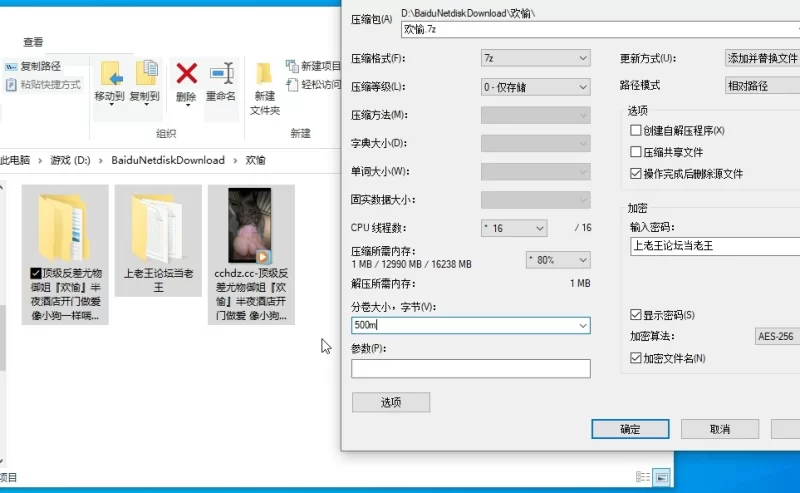Screen dimensions: 800x493
Task: Toggle checkbox on the first folder item
Action: 35,273
